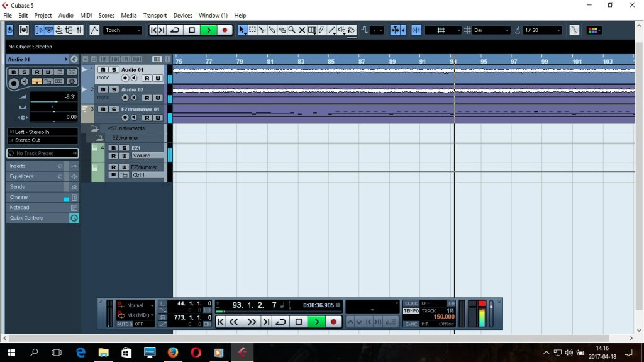Image resolution: width=644 pixels, height=362 pixels.
Task: Open the Touch automation mode dropdown
Action: [123, 30]
